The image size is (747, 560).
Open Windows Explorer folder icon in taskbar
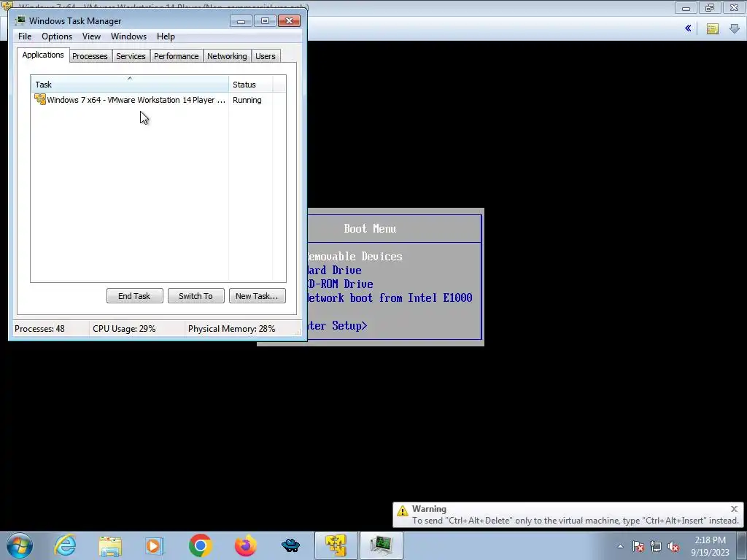110,545
